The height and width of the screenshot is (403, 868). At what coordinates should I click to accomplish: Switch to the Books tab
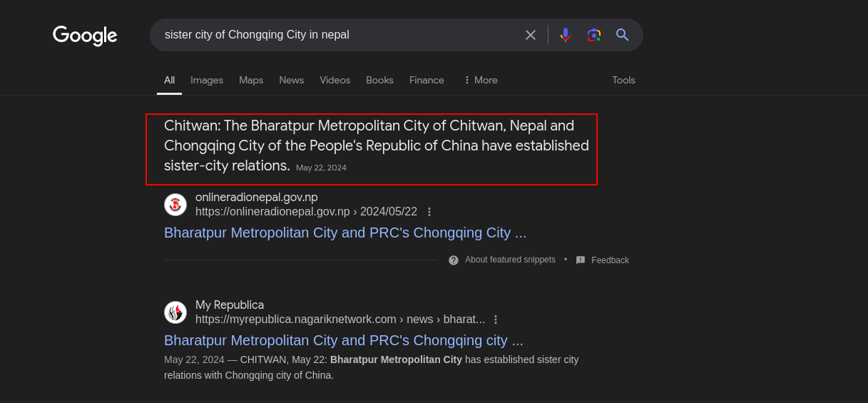pyautogui.click(x=379, y=80)
